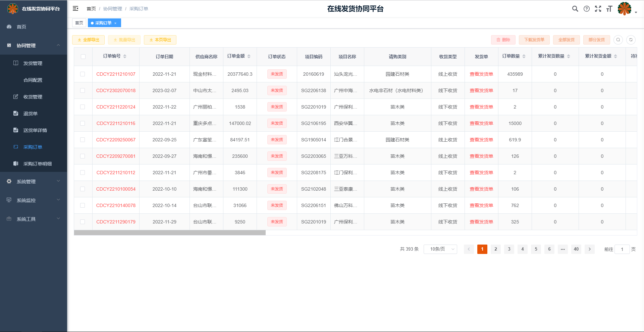Open the 10条/页 page size dropdown
This screenshot has height=332, width=644.
tap(440, 249)
